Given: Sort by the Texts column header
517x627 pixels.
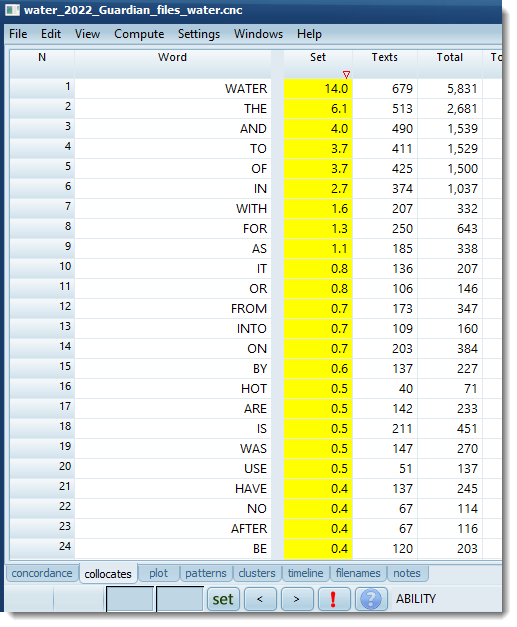Looking at the screenshot, I should tap(385, 58).
